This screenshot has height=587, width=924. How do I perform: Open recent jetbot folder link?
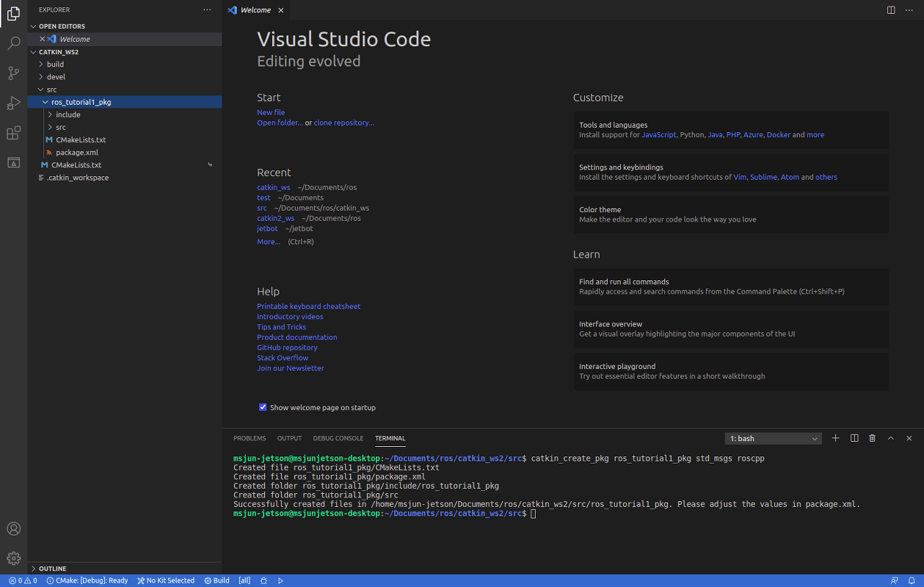(x=267, y=228)
